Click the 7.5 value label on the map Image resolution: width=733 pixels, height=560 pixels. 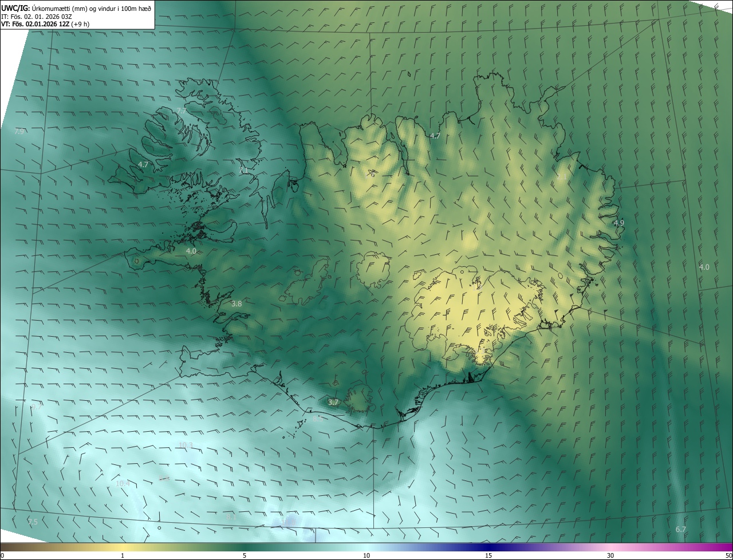(x=33, y=522)
